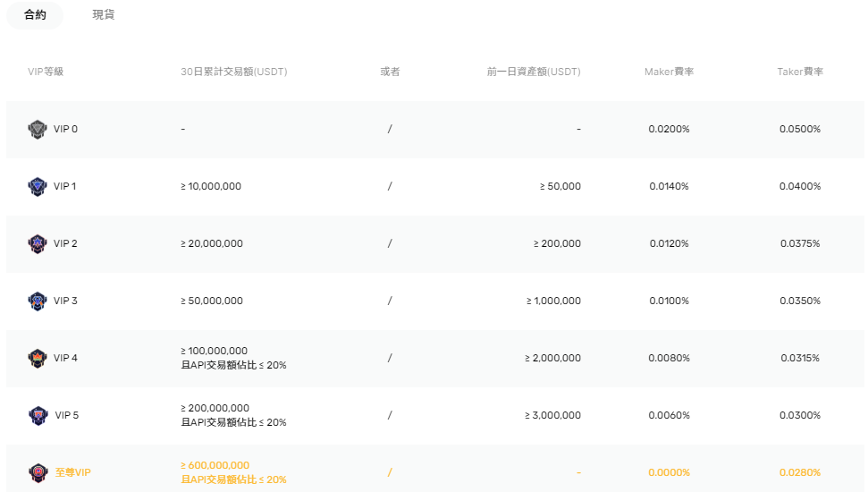Image resolution: width=868 pixels, height=492 pixels.
Task: Select the VIP等級 column header
Action: click(46, 72)
